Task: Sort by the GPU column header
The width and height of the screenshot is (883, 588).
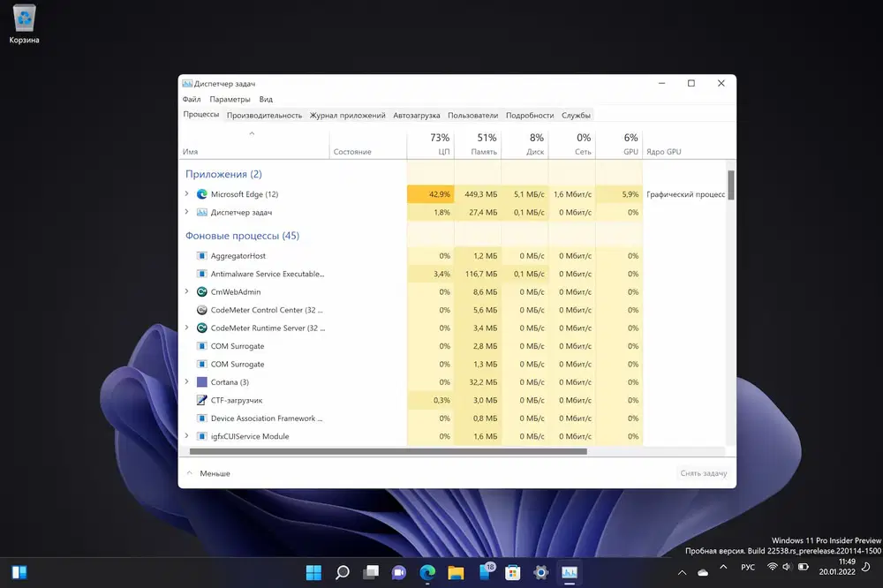Action: [619, 144]
